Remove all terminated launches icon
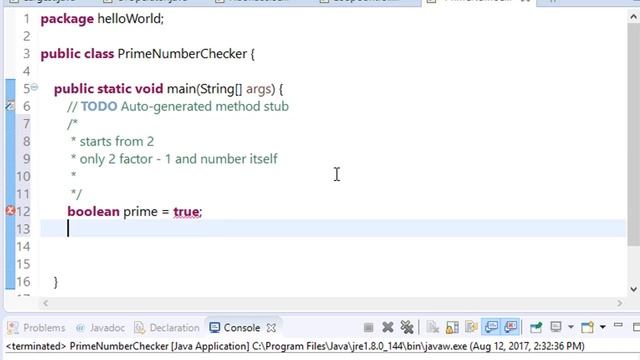 click(x=407, y=327)
